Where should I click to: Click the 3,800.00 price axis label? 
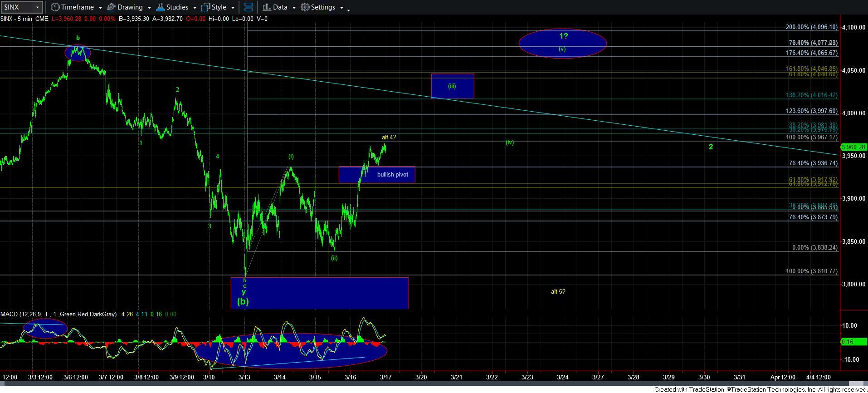click(x=853, y=284)
